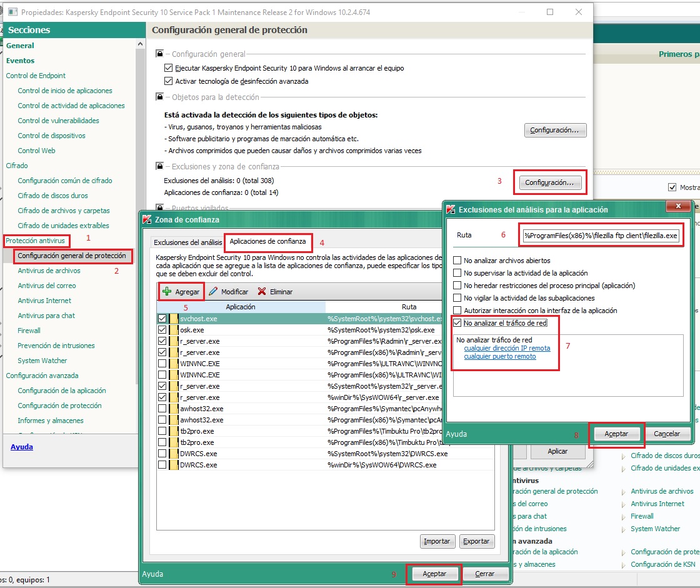The height and width of the screenshot is (588, 700).
Task: Click yellow icon of svchost.exe row
Action: (174, 319)
